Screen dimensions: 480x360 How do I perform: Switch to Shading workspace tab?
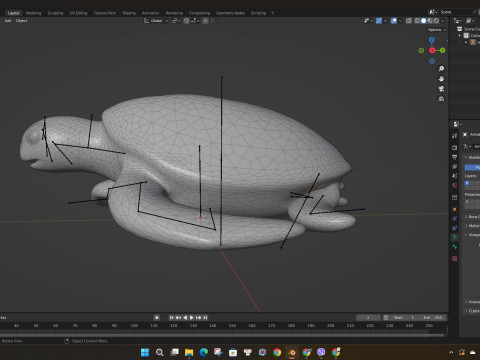(129, 13)
